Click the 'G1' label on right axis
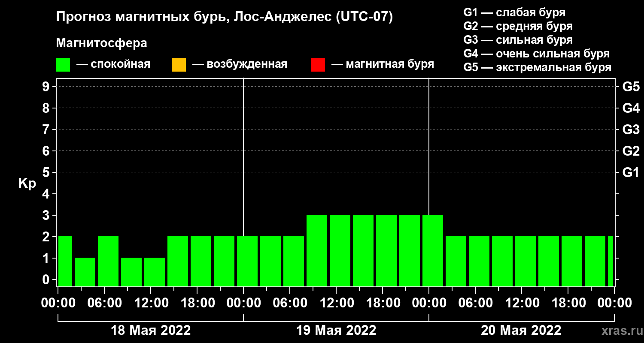Viewport: 644px width, 343px height. [x=631, y=172]
